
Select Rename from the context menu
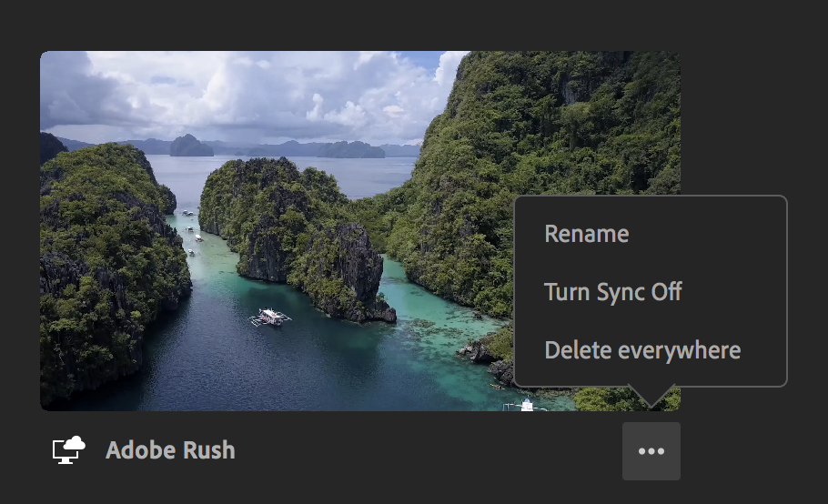click(x=587, y=234)
